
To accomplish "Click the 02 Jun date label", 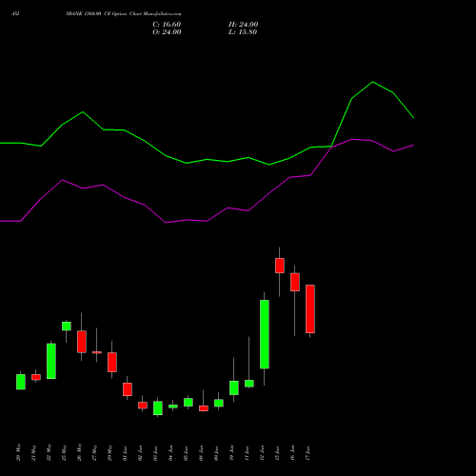I will coord(140,453).
